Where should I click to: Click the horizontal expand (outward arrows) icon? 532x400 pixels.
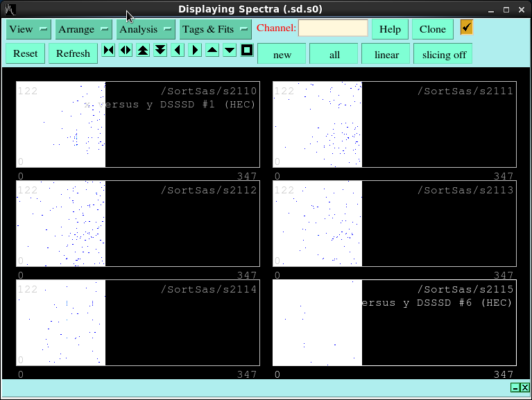[126, 50]
